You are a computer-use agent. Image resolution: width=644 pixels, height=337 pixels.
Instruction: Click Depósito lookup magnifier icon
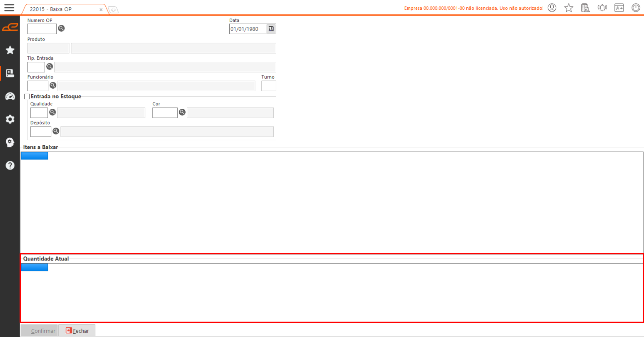pos(56,131)
